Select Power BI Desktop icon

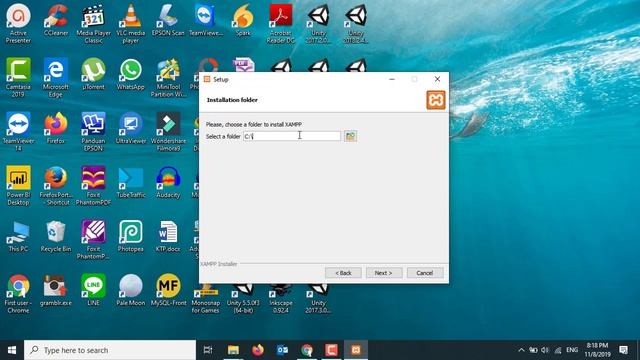click(x=18, y=185)
